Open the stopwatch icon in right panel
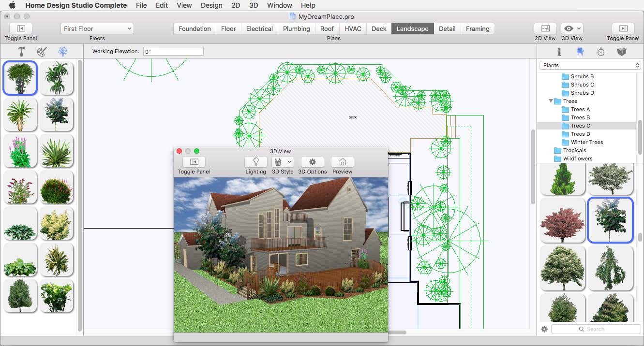The width and height of the screenshot is (644, 346). pyautogui.click(x=601, y=52)
